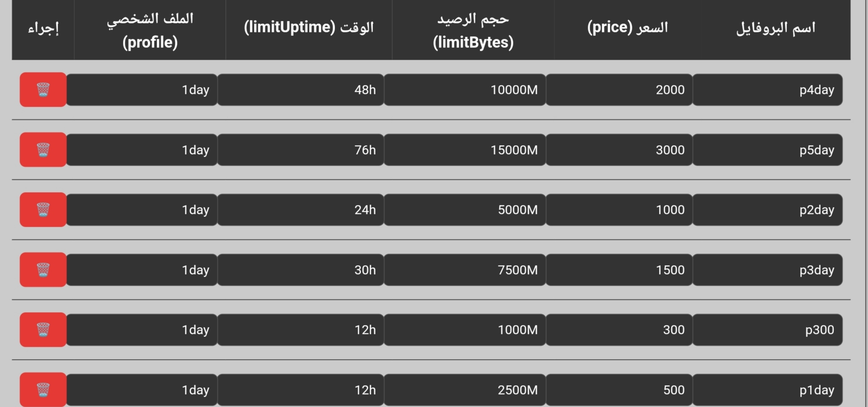Click the limitBytes column header

point(473,30)
